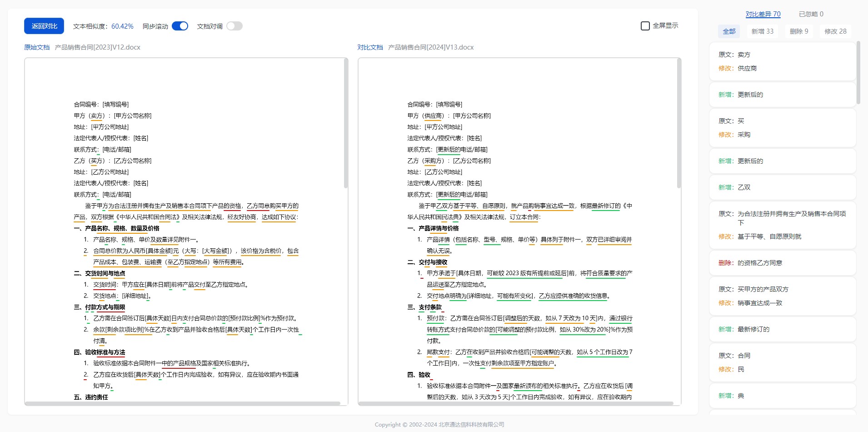Click heading 四、验收 in compared document

(419, 375)
